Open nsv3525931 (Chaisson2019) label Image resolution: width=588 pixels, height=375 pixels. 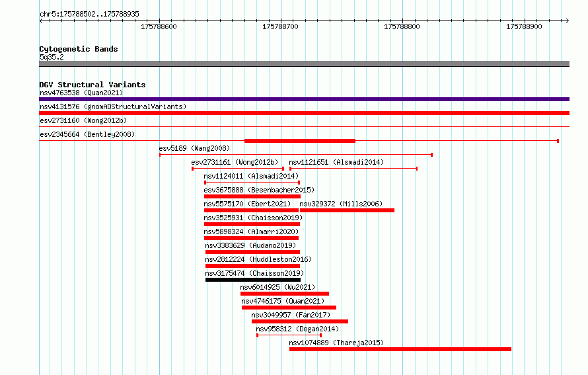pos(253,218)
